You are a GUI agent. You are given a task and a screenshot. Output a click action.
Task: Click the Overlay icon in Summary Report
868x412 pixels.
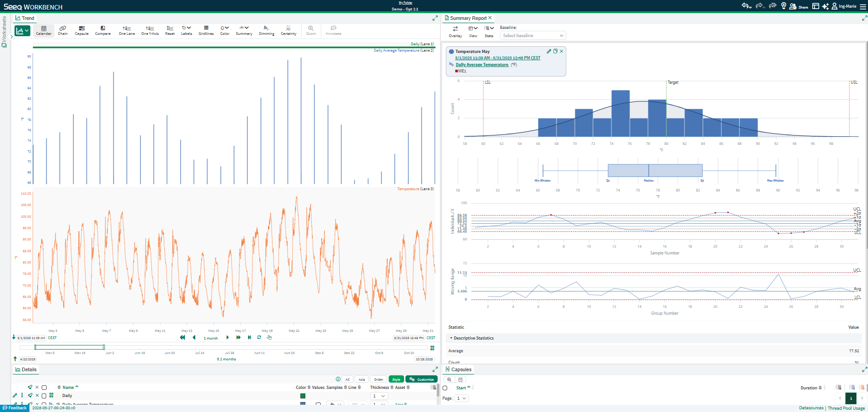(455, 31)
